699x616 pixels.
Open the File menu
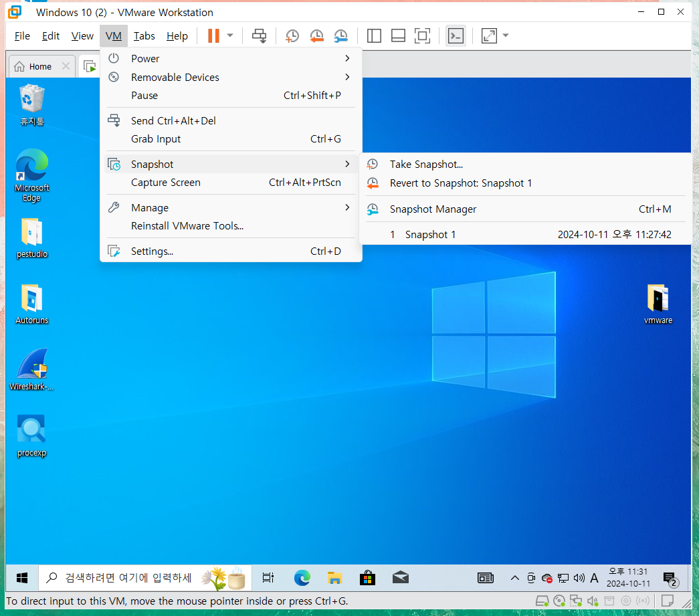22,36
